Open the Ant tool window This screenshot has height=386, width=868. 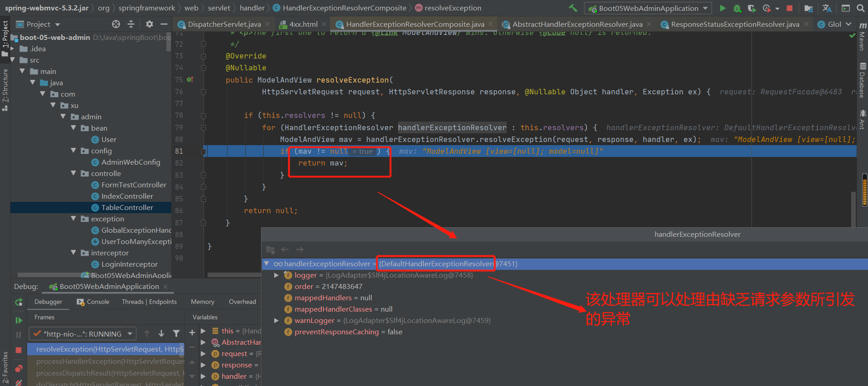(x=863, y=119)
